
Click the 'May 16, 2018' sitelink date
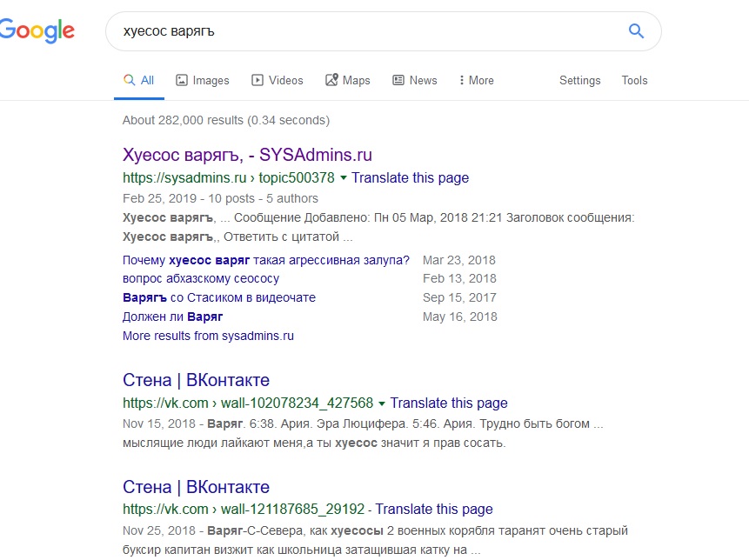point(460,317)
